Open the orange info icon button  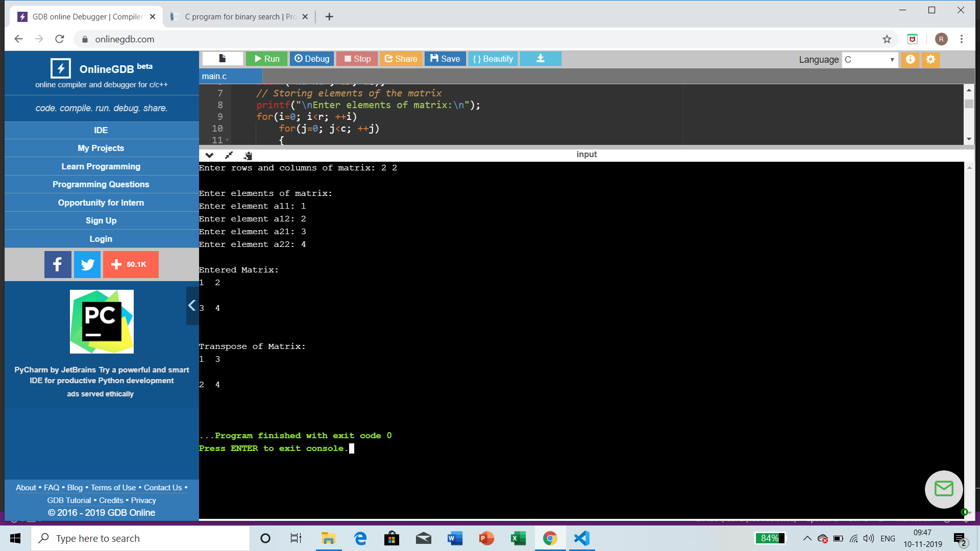click(910, 59)
